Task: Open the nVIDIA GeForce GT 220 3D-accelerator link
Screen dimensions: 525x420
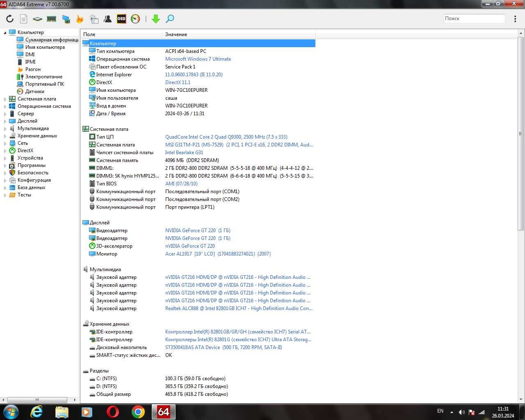Action: coord(190,246)
